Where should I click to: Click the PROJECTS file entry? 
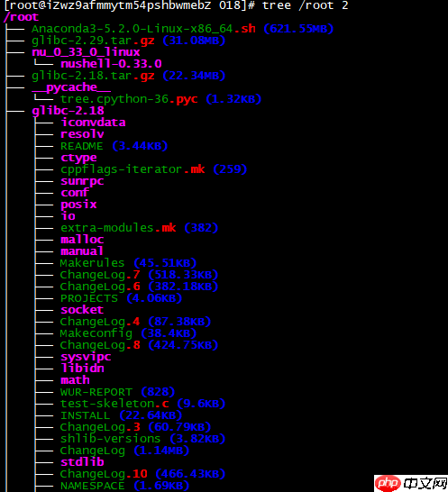click(89, 298)
